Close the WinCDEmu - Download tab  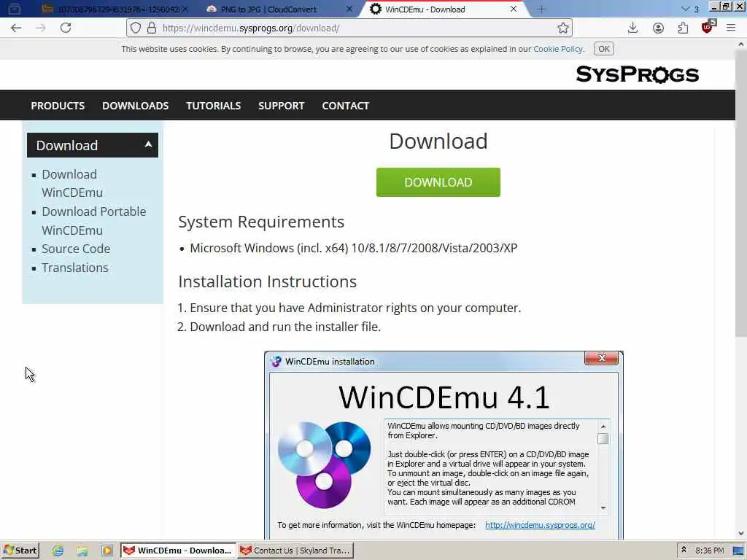(513, 9)
